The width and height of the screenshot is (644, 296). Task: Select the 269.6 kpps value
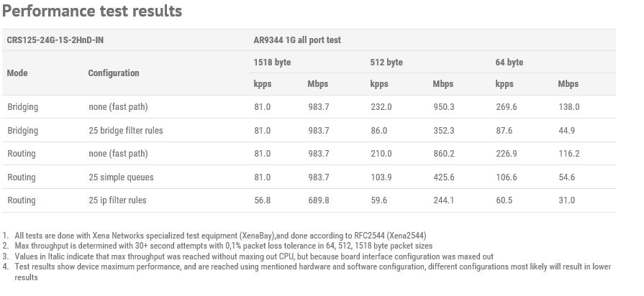tap(506, 107)
